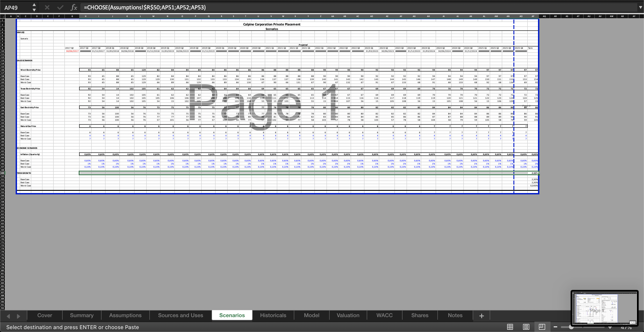
Task: Click the 'Term' column heading cell
Action: pos(530,48)
